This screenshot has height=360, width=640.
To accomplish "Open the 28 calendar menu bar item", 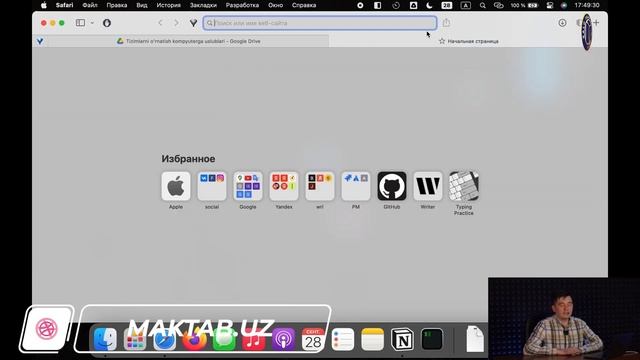I will point(447,5).
